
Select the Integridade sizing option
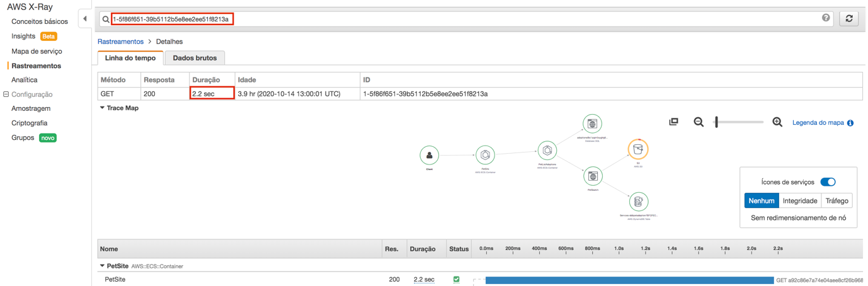pos(800,201)
